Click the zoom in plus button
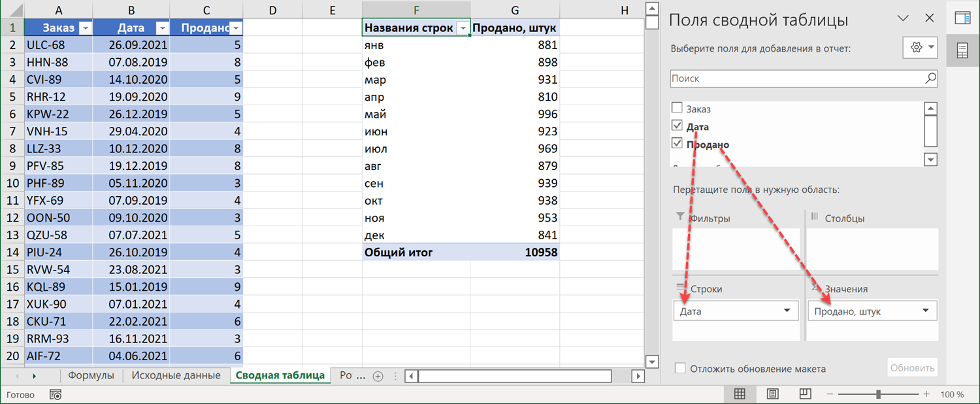This screenshot has width=980, height=404. (926, 394)
